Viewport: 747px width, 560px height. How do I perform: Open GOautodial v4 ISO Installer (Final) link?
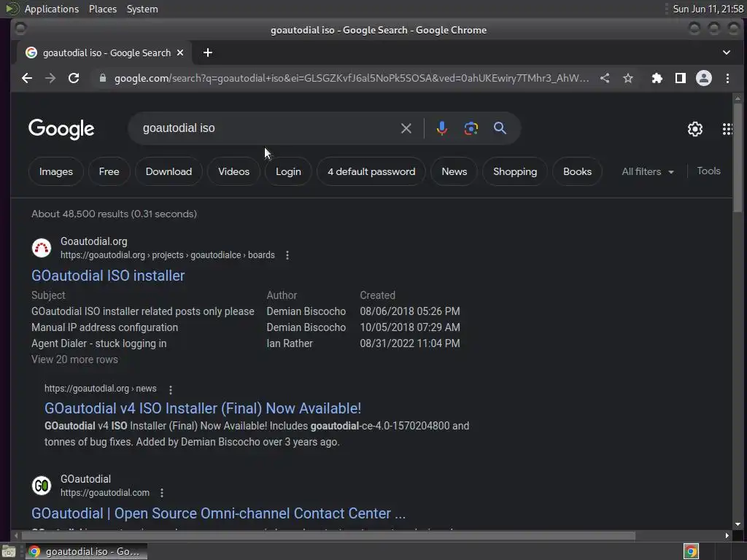203,408
